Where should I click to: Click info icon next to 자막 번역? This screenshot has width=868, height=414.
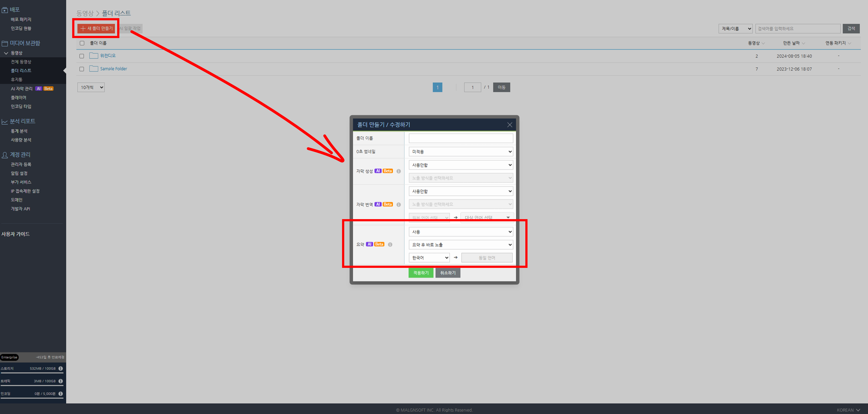[x=399, y=205]
